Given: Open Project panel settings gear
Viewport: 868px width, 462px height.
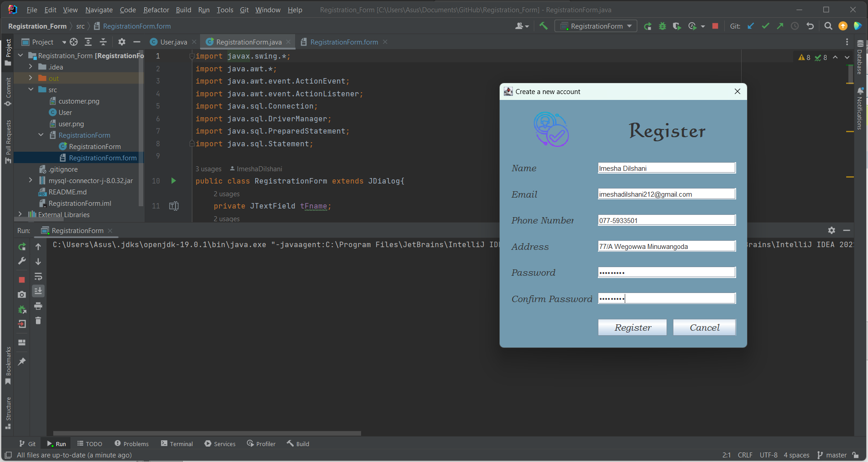Looking at the screenshot, I should coord(121,42).
